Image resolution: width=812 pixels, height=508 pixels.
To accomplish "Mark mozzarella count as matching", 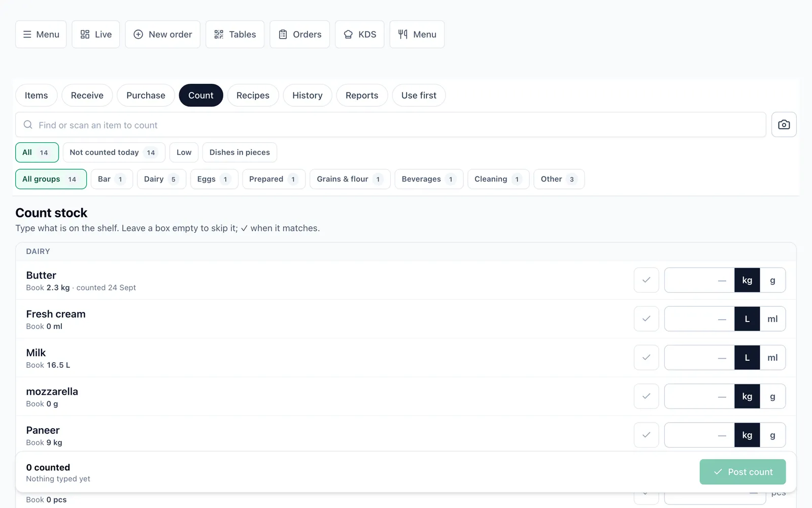I will pos(646,396).
